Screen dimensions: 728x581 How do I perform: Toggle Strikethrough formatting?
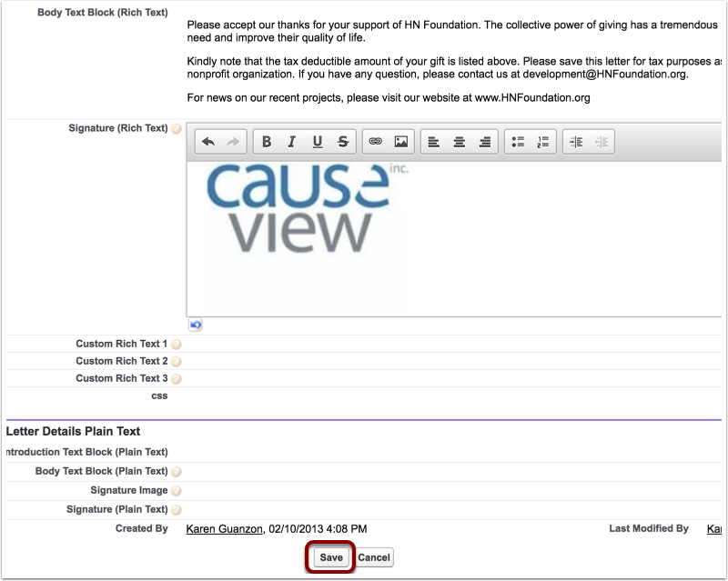click(x=343, y=142)
